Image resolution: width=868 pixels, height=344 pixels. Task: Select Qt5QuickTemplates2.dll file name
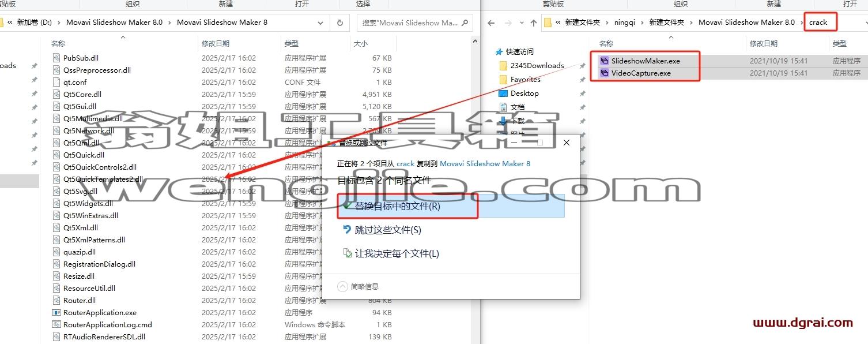pos(103,179)
